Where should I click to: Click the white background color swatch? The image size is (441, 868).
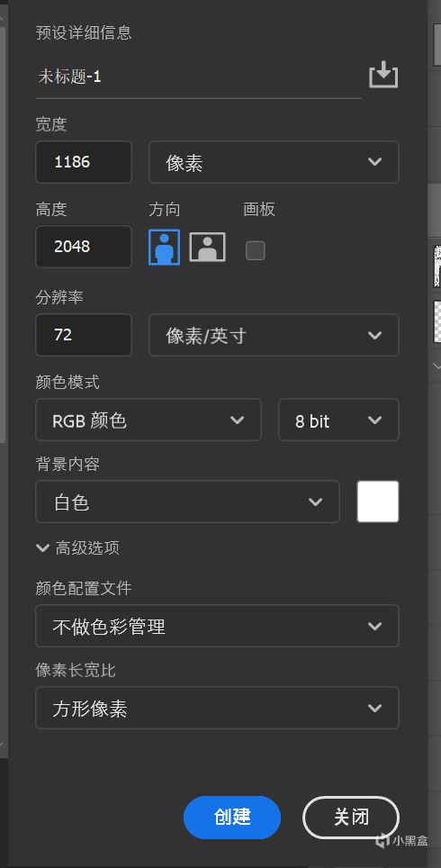(x=378, y=502)
